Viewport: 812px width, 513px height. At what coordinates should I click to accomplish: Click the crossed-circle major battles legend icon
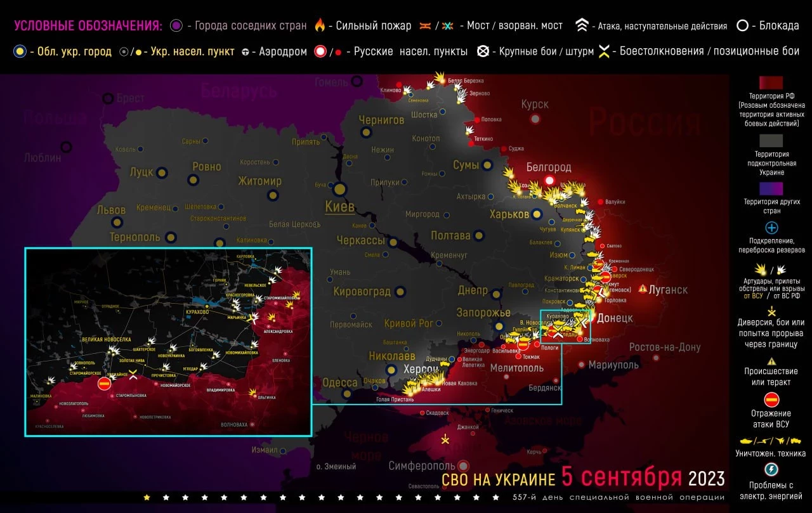tap(483, 51)
